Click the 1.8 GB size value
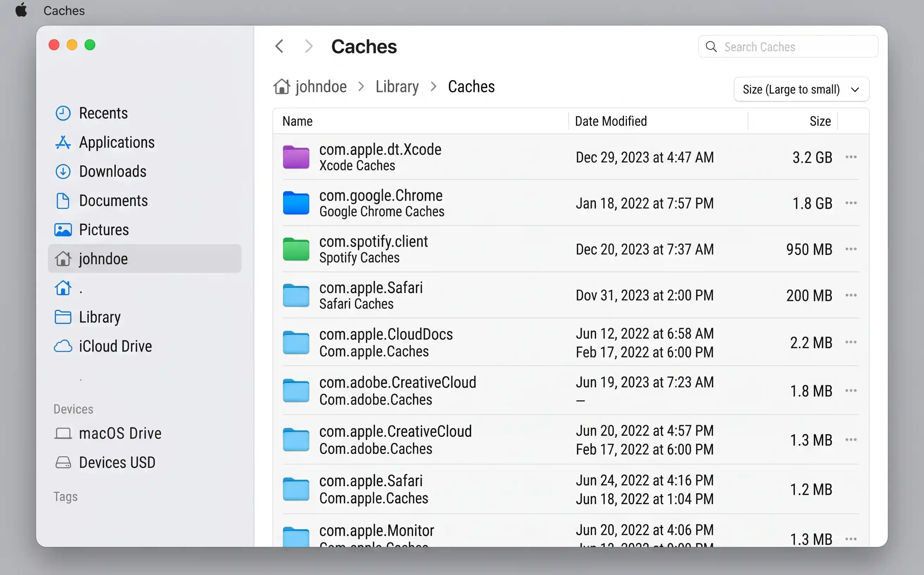Image resolution: width=924 pixels, height=575 pixels. [x=812, y=203]
